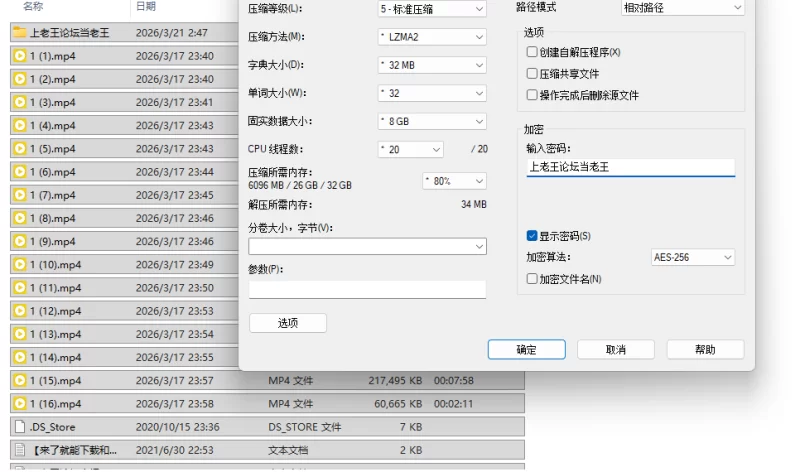
Task: Open 分卷大小 combo box
Action: pos(367,246)
